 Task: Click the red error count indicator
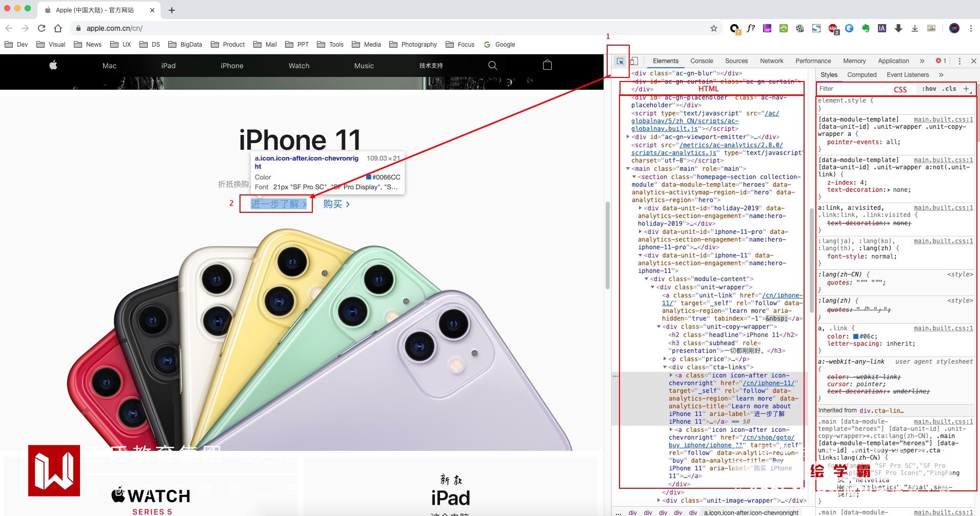coord(941,61)
